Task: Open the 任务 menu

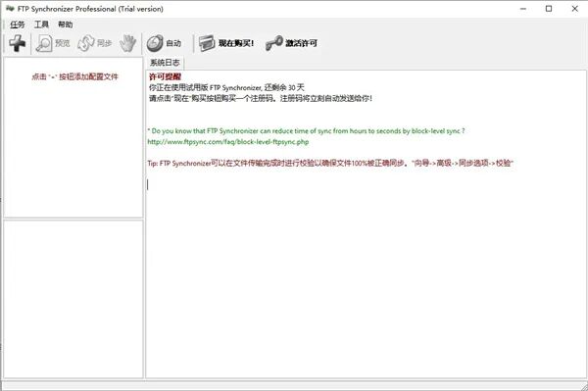Action: point(18,24)
